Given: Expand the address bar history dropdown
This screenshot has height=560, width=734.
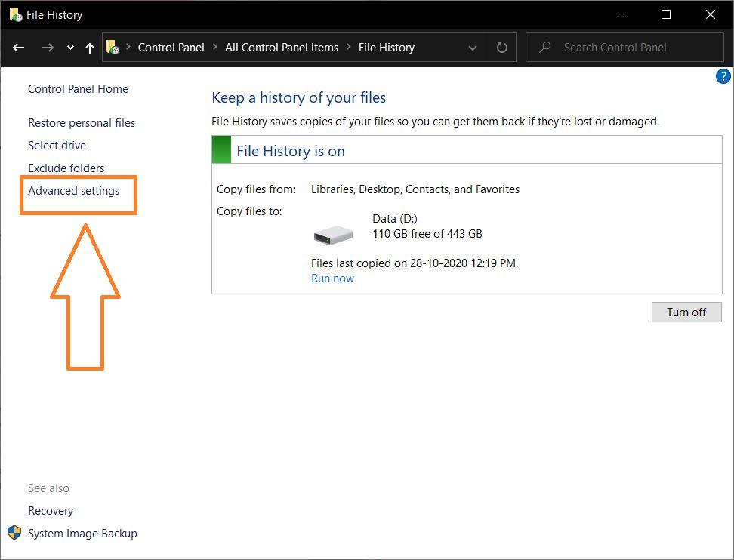Looking at the screenshot, I should coord(473,48).
